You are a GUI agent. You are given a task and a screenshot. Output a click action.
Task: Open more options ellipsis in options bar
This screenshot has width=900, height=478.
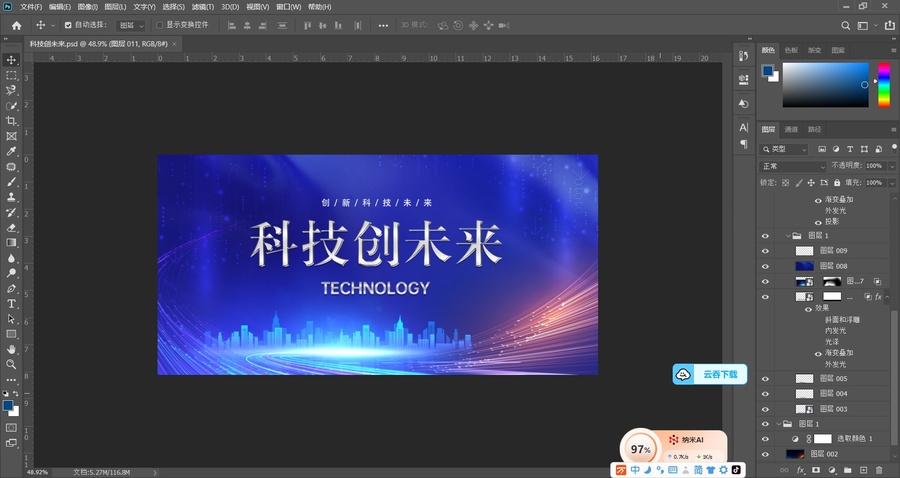point(383,25)
